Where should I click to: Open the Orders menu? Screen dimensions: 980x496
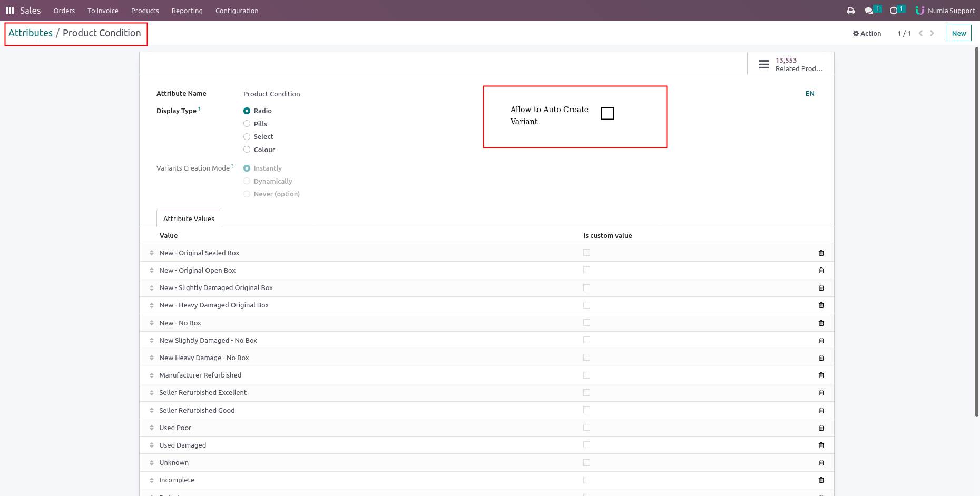tap(64, 11)
